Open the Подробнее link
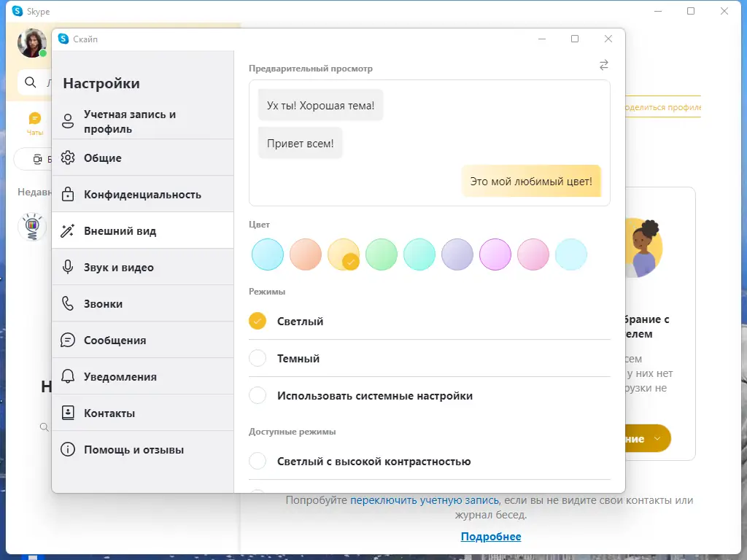This screenshot has height=560, width=747. [491, 537]
